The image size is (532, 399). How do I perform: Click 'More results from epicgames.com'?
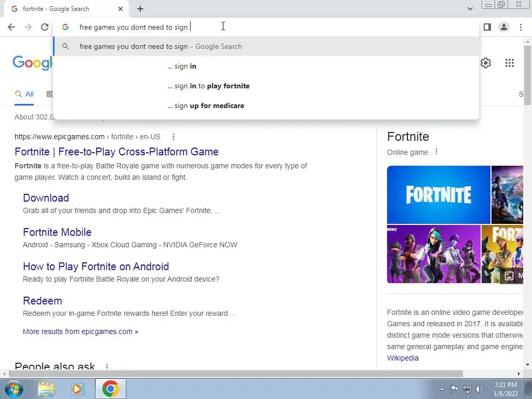81,331
